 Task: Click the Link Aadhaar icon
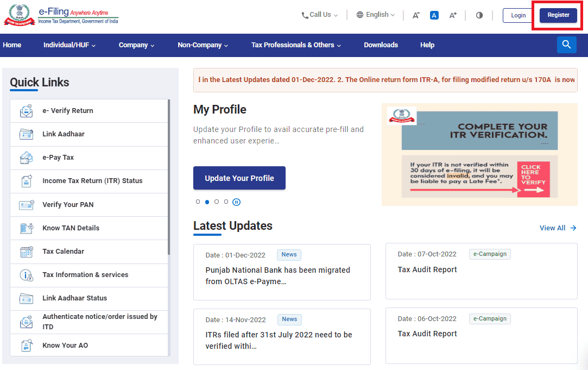(26, 134)
